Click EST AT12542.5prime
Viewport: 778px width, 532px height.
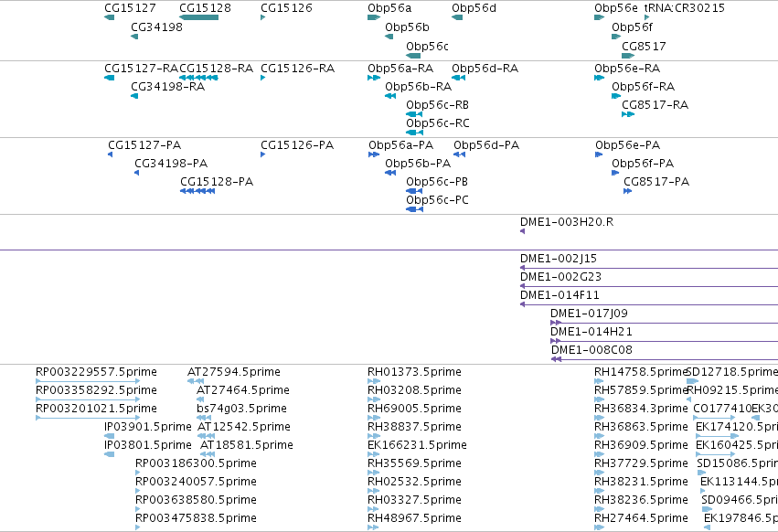[x=244, y=427]
